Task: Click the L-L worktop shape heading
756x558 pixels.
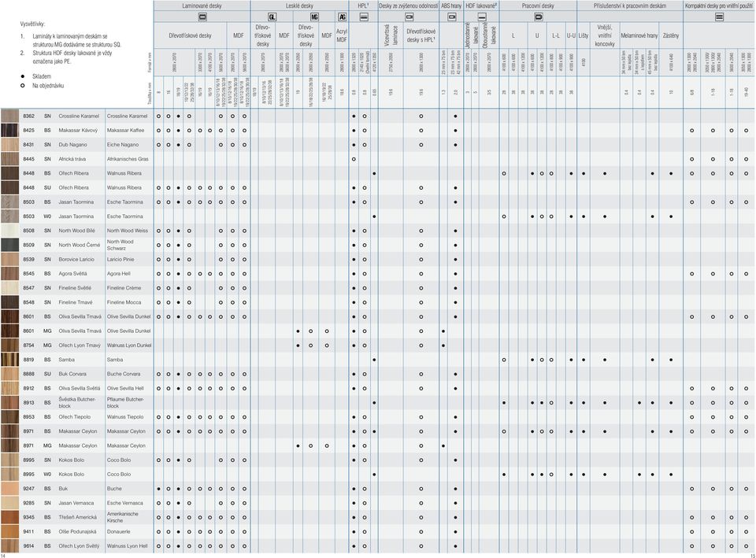Action: click(556, 35)
